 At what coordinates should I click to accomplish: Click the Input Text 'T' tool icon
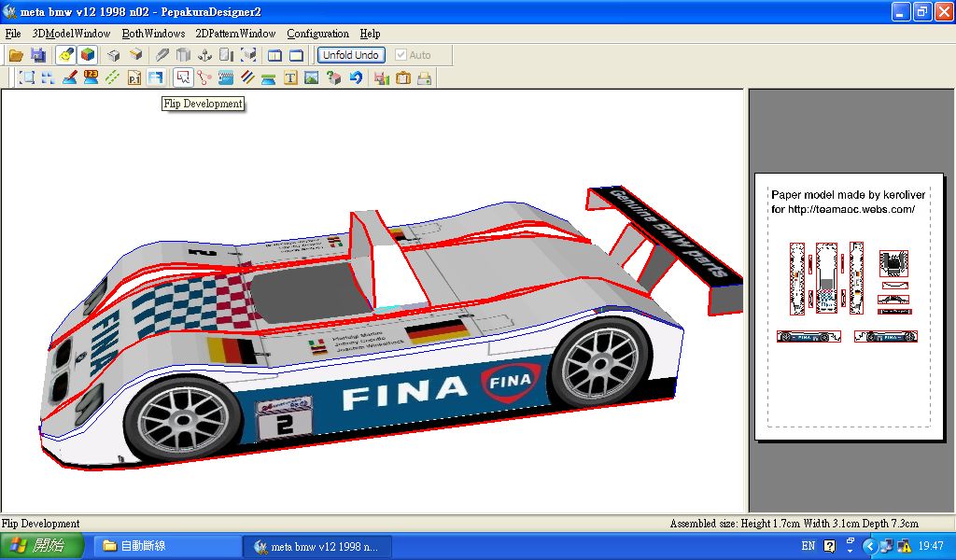(x=290, y=78)
